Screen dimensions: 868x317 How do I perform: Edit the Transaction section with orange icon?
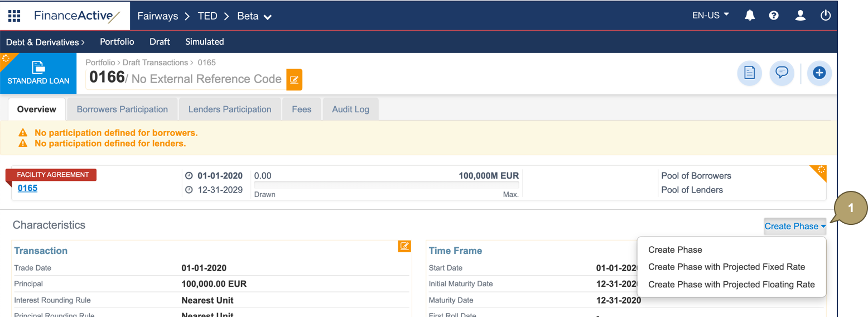(404, 246)
